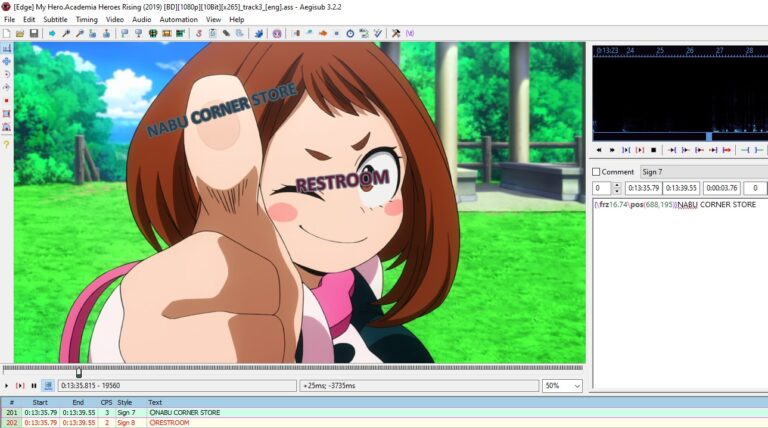The height and width of the screenshot is (428, 768).
Task: Select the rotate on Z axis tool
Action: click(x=6, y=74)
